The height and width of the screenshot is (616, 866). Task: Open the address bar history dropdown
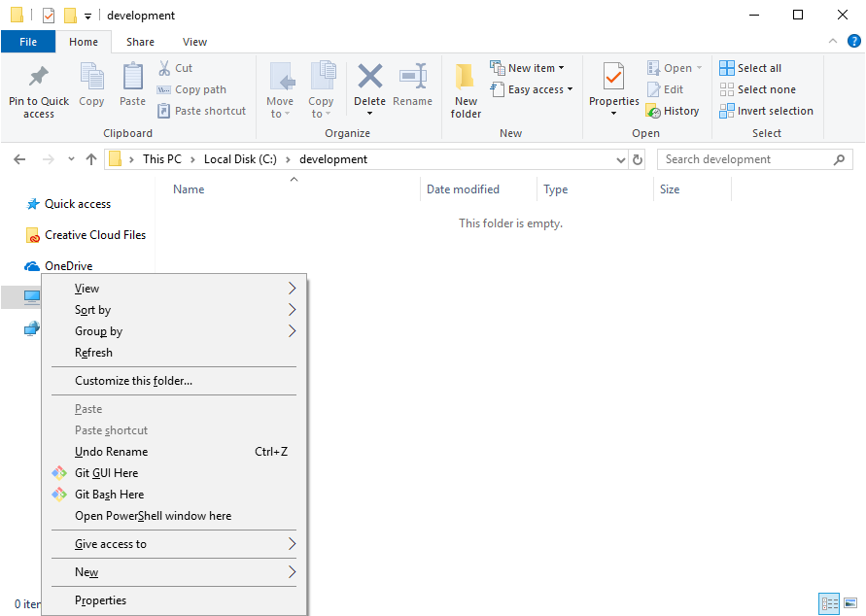tap(621, 160)
